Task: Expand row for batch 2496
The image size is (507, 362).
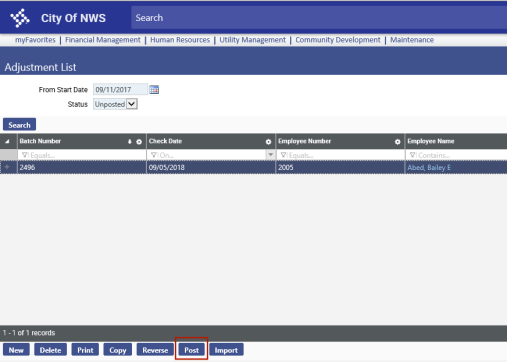Action: click(7, 167)
